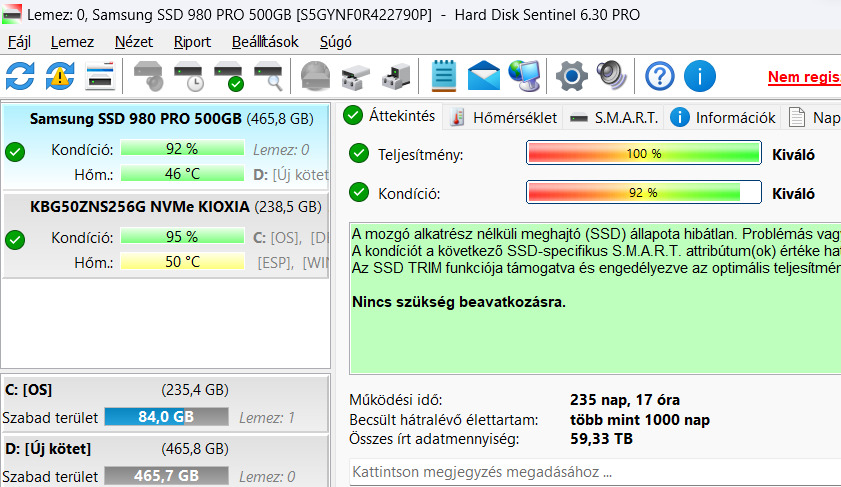Viewport: 841px width, 487px height.
Task: Open help with the question mark icon
Action: point(659,75)
